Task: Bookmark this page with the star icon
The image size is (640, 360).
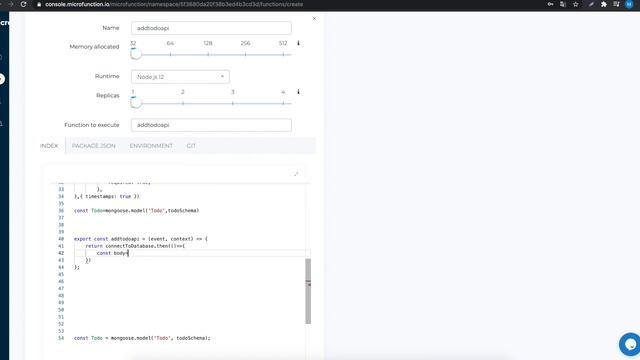Action: 576,4
